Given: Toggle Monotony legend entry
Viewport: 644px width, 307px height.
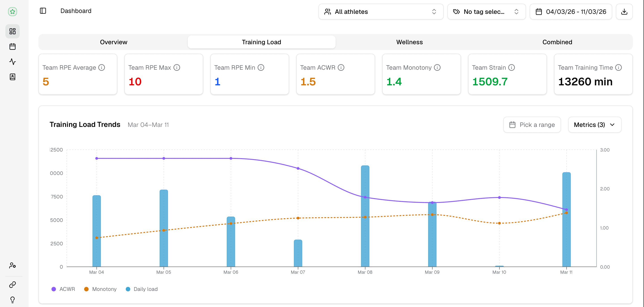Looking at the screenshot, I should (x=100, y=289).
